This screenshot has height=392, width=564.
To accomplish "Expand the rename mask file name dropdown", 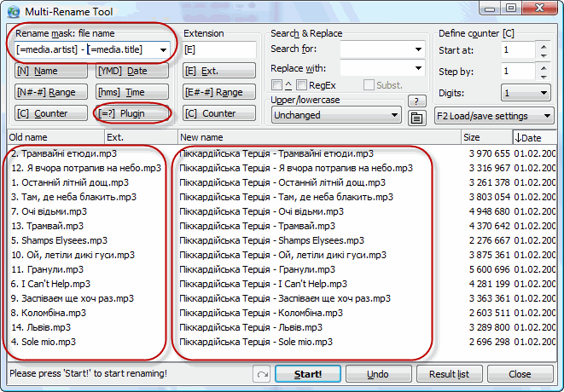I will coord(163,50).
